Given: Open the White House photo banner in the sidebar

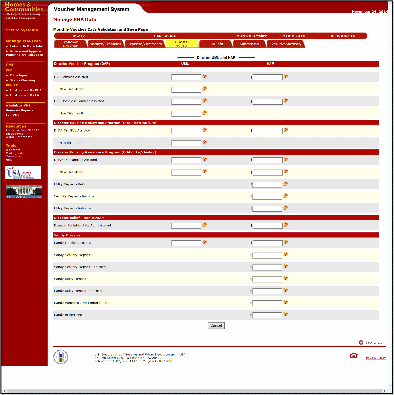Looking at the screenshot, I should pyautogui.click(x=24, y=192).
